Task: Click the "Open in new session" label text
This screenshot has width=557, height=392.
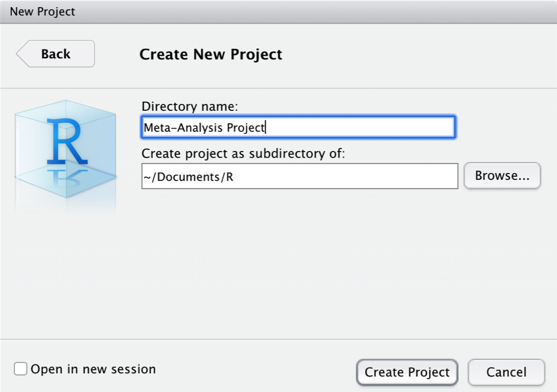Action: click(93, 370)
